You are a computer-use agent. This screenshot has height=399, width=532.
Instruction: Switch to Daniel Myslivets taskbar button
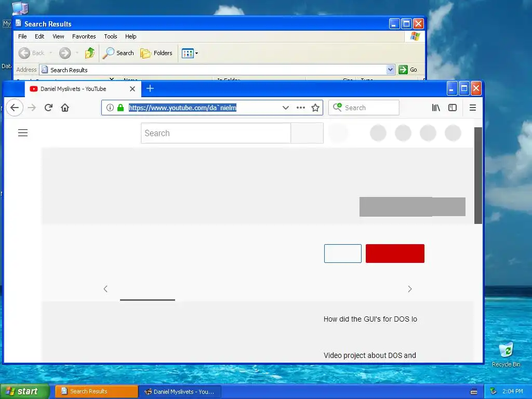tap(180, 392)
